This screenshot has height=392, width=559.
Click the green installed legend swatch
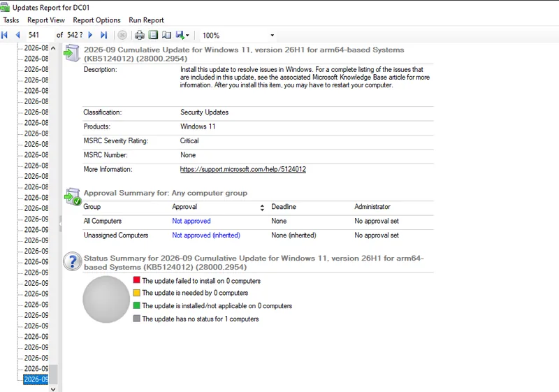pyautogui.click(x=136, y=305)
